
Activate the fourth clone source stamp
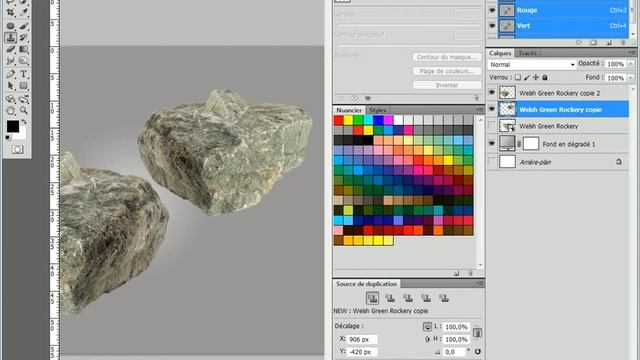click(x=426, y=298)
